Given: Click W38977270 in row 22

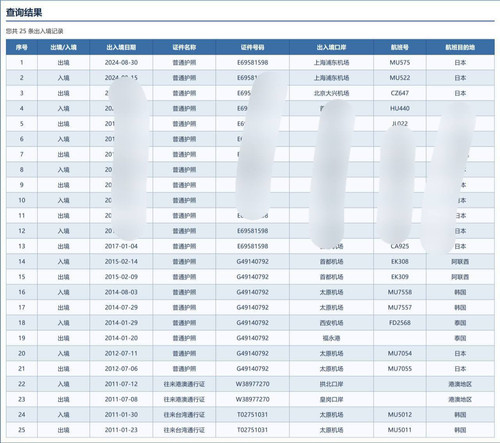Looking at the screenshot, I should tap(252, 384).
